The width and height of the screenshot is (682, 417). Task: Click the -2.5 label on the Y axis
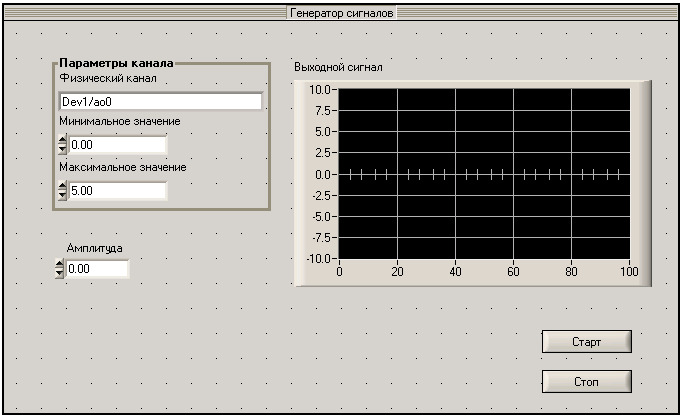point(321,195)
